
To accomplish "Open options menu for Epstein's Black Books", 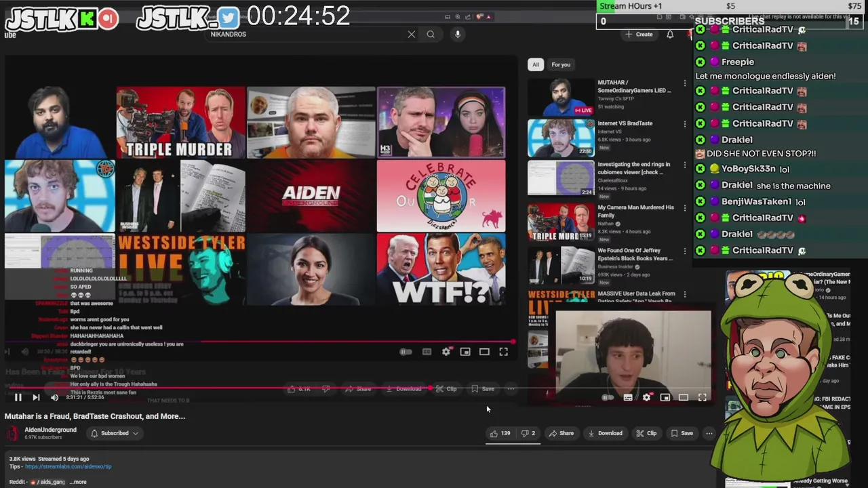I will pyautogui.click(x=685, y=251).
